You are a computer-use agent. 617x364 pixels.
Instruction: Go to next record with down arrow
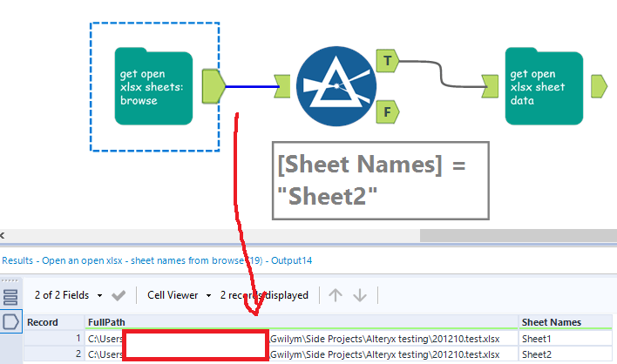(358, 295)
